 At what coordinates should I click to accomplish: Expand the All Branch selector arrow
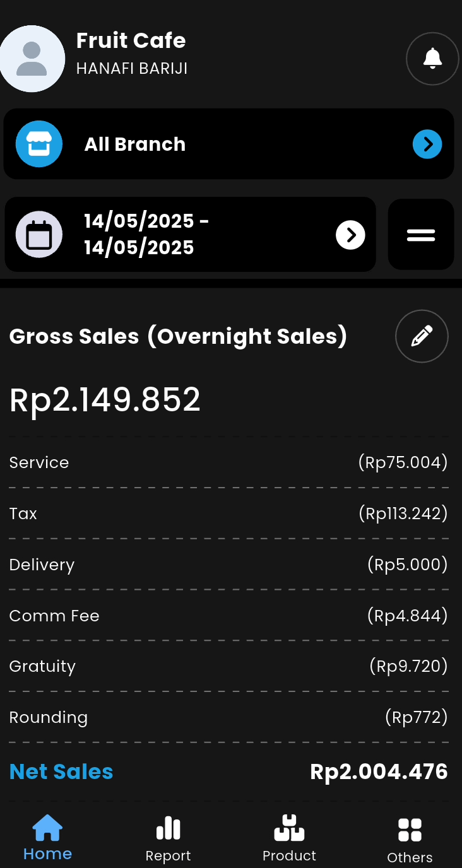427,144
